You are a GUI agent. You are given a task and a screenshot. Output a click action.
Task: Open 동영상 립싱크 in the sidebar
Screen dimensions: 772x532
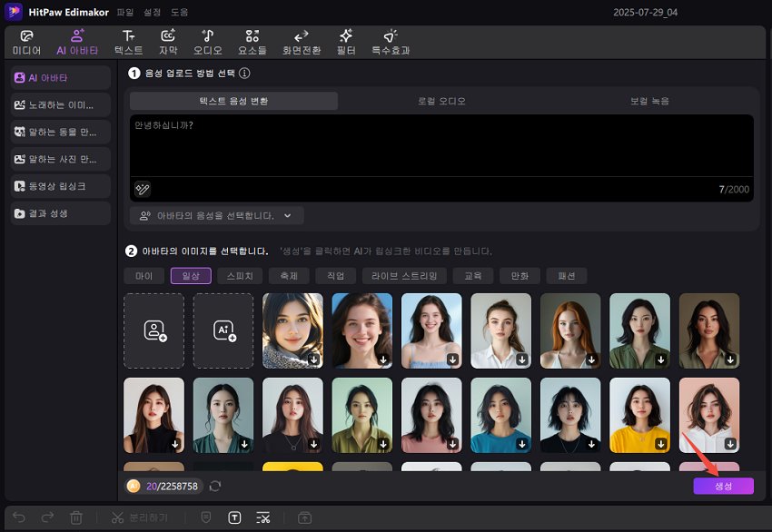pyautogui.click(x=61, y=186)
